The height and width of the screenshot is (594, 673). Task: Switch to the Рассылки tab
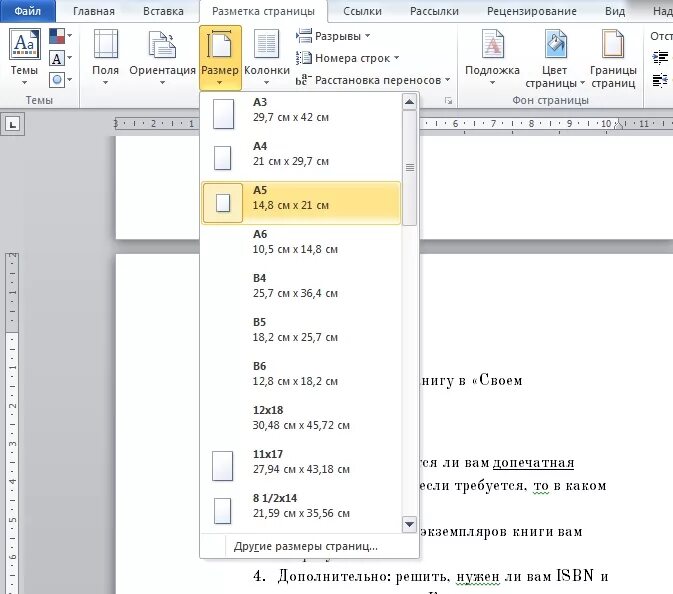point(434,11)
